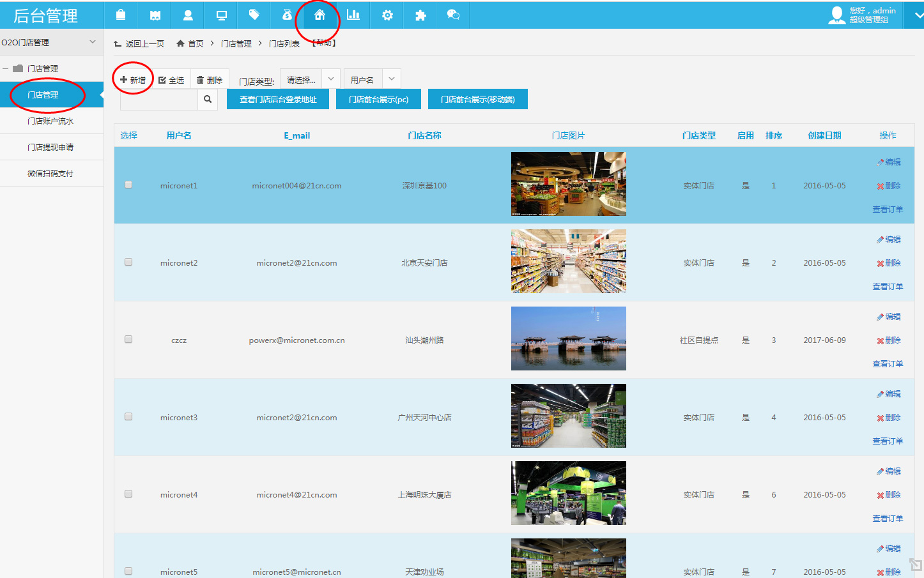Image resolution: width=924 pixels, height=578 pixels.
Task: Click the resize arrow icon at bottom corner
Action: pos(916,565)
